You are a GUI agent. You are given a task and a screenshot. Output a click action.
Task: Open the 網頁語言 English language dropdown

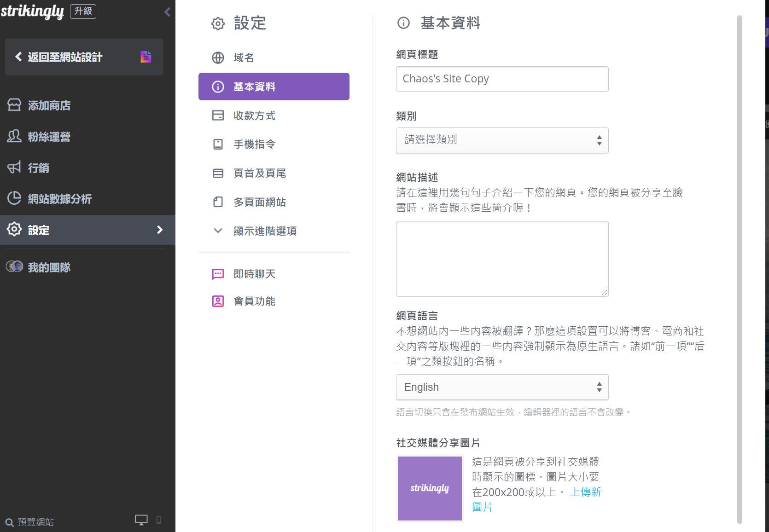[x=502, y=387]
